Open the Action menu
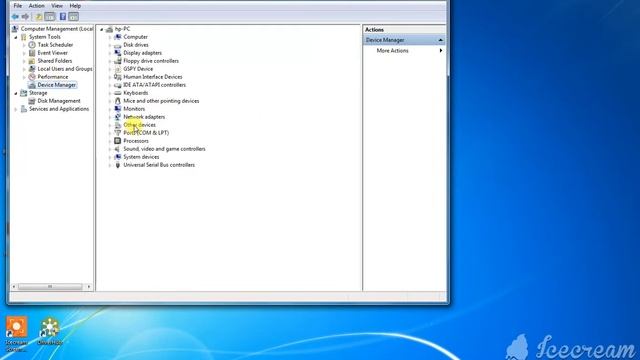 (36, 6)
